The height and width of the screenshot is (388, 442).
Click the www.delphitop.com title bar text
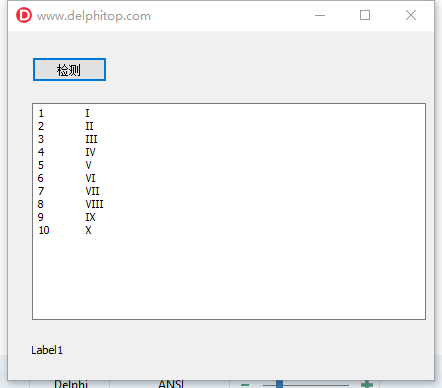click(94, 16)
